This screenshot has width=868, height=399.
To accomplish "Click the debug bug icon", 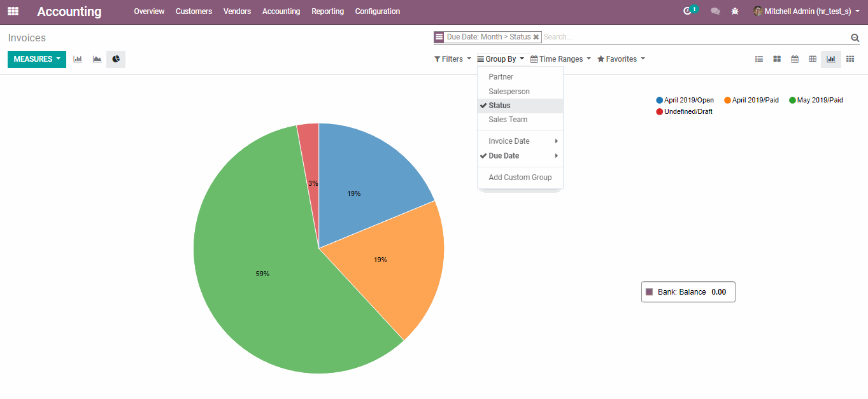I will pyautogui.click(x=735, y=11).
